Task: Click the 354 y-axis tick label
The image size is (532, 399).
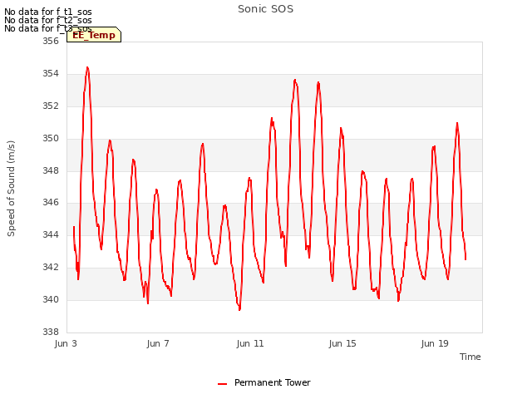Action: [51, 73]
